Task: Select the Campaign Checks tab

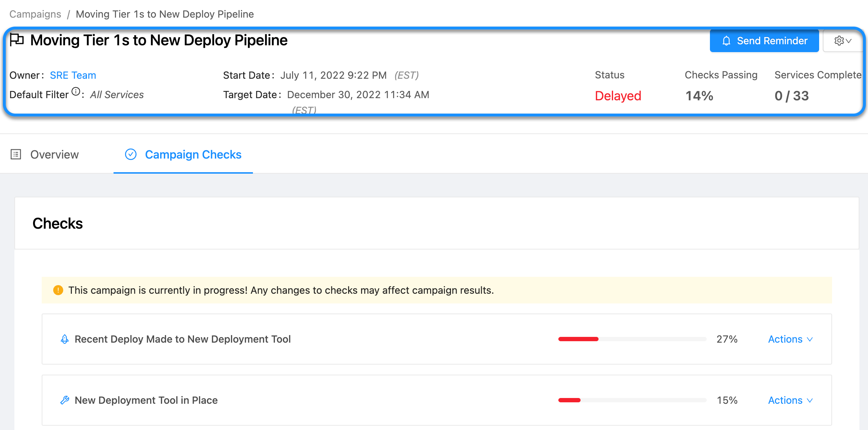Action: pos(193,155)
